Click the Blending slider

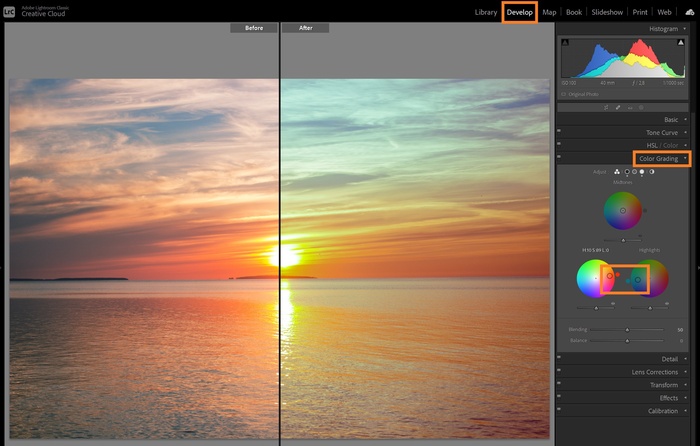click(627, 330)
